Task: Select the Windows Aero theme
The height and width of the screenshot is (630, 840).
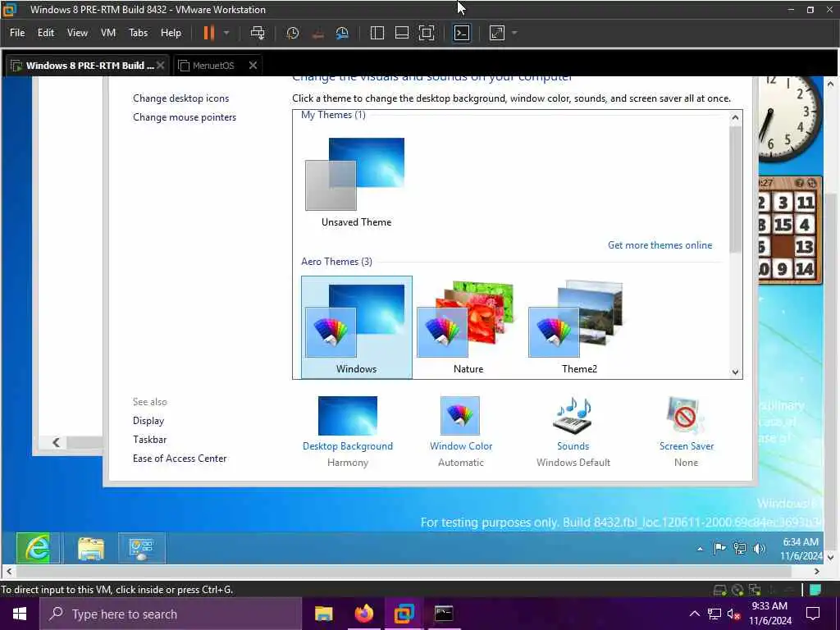Action: click(x=356, y=326)
